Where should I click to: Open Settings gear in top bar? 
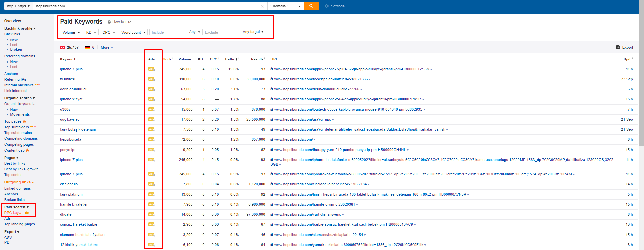[334, 6]
